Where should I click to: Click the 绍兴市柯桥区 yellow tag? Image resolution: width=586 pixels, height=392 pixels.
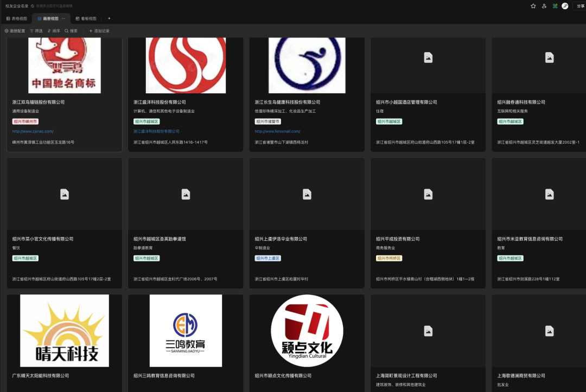[x=389, y=258]
